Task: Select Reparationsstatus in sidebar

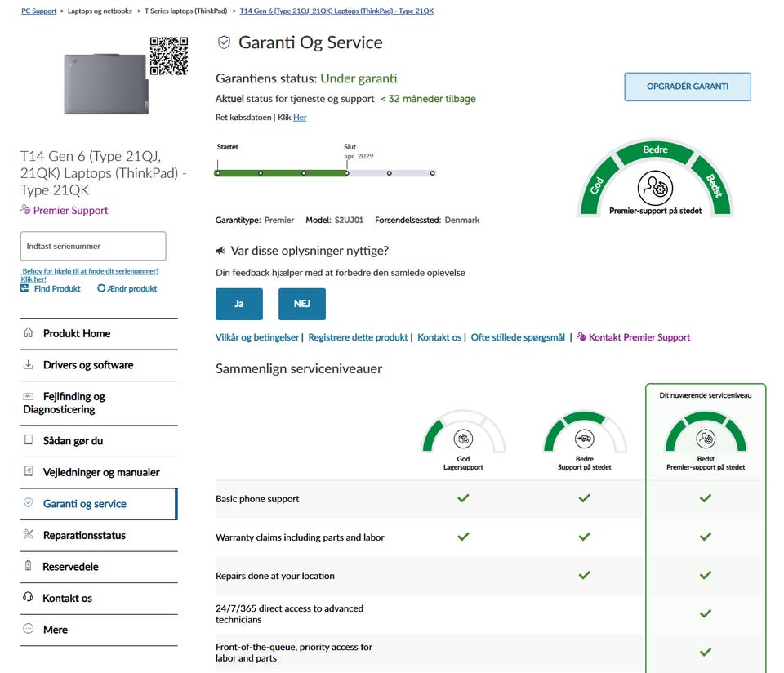Action: 99,535
